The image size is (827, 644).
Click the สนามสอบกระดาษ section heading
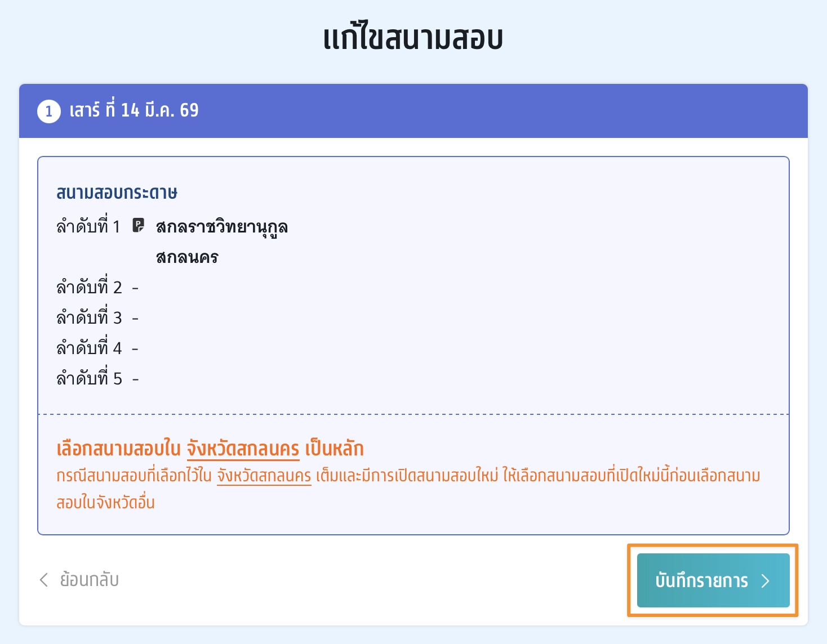click(117, 193)
